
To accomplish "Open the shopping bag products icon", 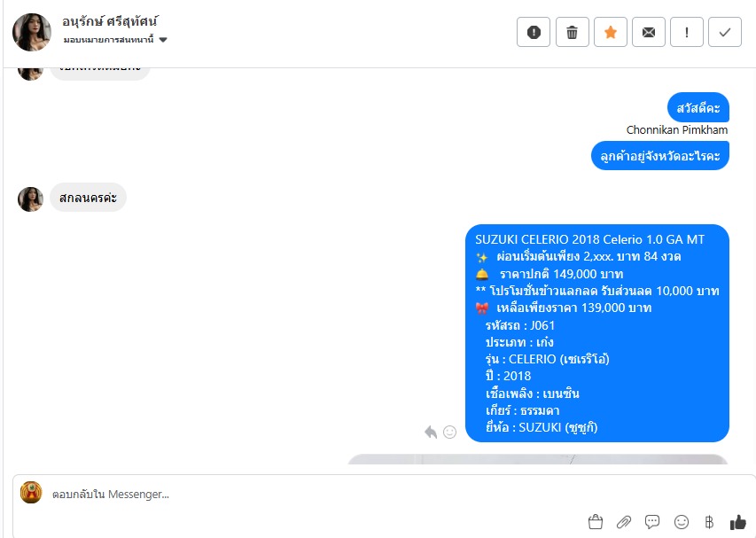I will (596, 522).
